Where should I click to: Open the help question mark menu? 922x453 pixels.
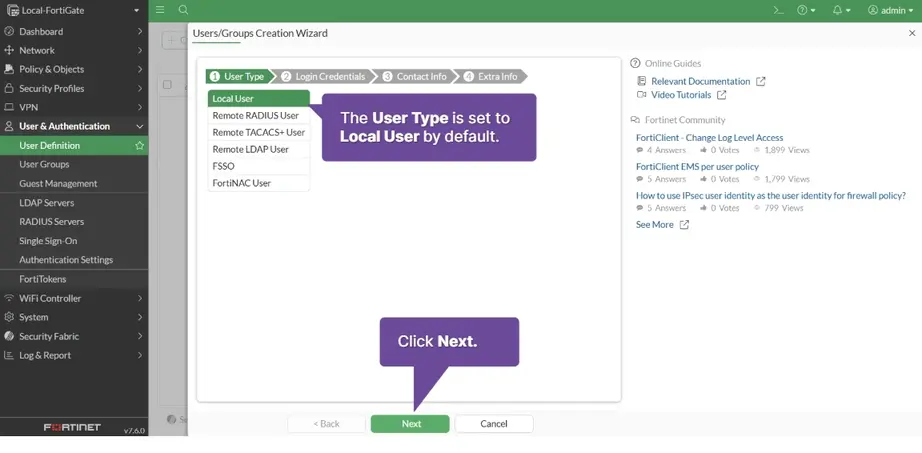pyautogui.click(x=806, y=10)
